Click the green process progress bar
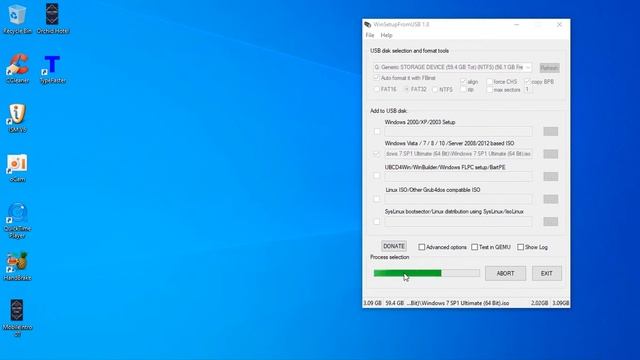 pyautogui.click(x=426, y=273)
